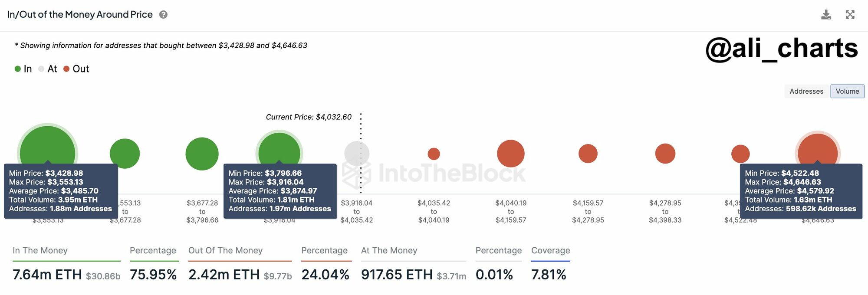
Task: Click the red bubble for $4,278.95 to $4,398.33
Action: click(665, 154)
